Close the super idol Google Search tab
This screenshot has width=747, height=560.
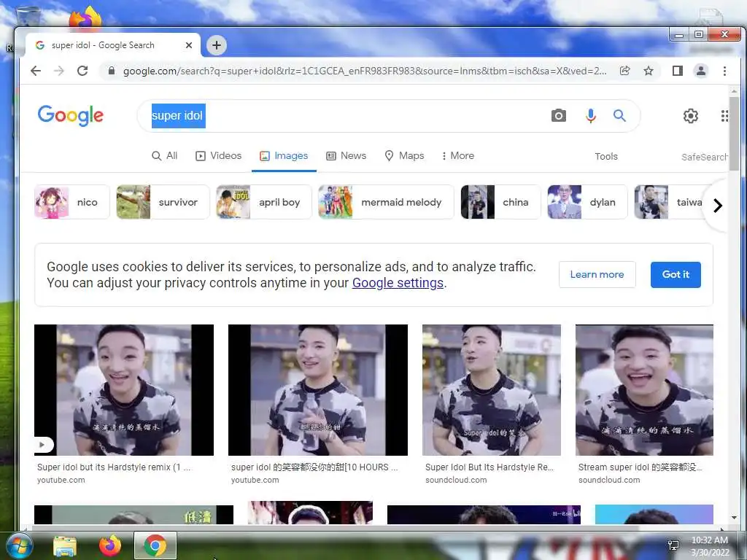pos(189,45)
